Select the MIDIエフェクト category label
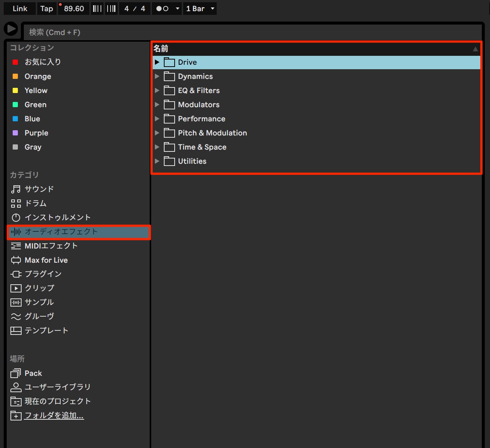490x448 pixels. (x=51, y=246)
